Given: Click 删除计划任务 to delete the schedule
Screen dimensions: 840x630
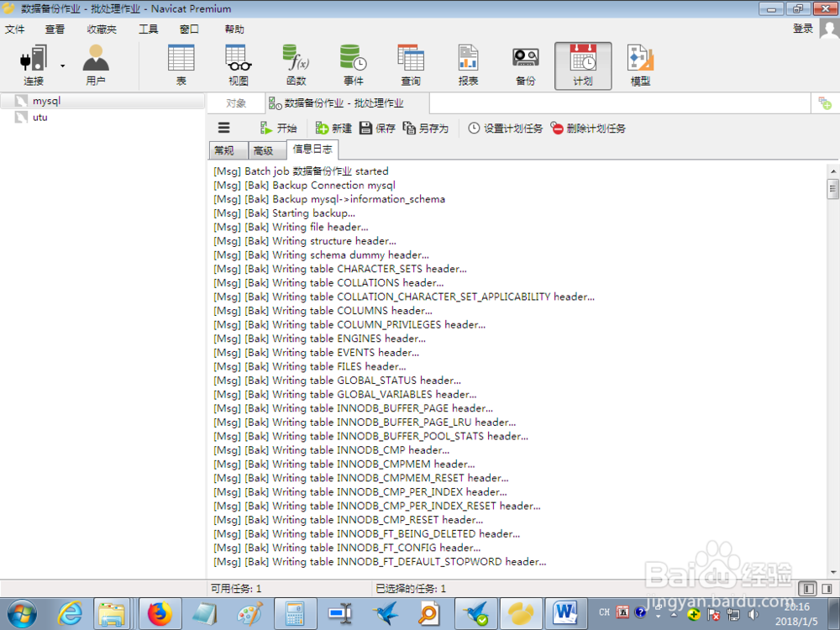Looking at the screenshot, I should pos(588,128).
